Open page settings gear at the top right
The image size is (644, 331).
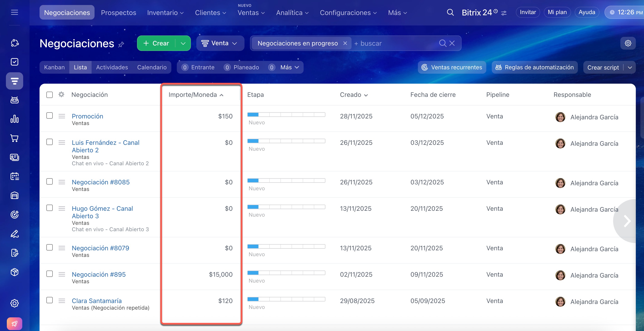click(628, 43)
